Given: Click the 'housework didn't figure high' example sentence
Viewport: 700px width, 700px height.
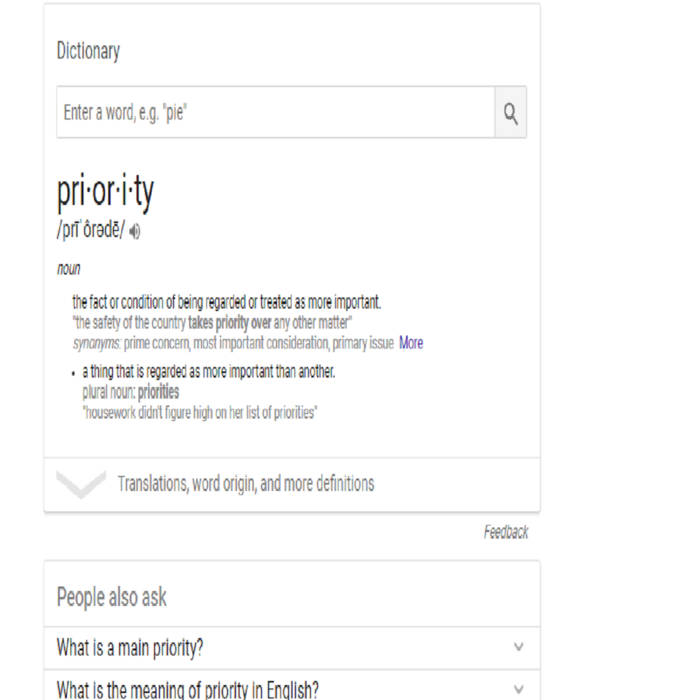Looking at the screenshot, I should (200, 412).
